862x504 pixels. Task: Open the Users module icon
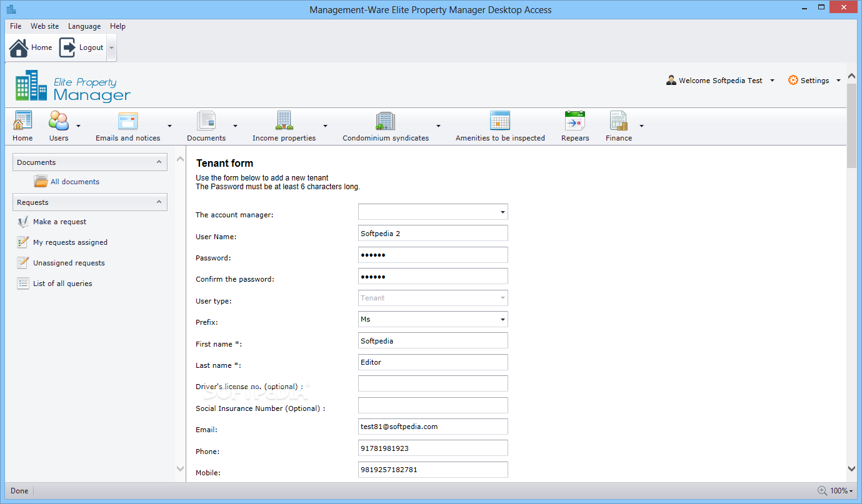[59, 121]
